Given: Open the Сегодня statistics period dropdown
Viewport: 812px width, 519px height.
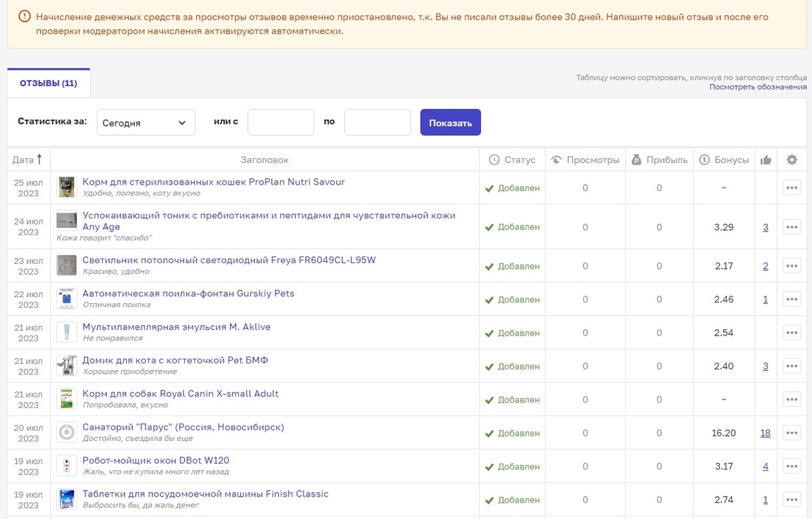Looking at the screenshot, I should tap(145, 122).
